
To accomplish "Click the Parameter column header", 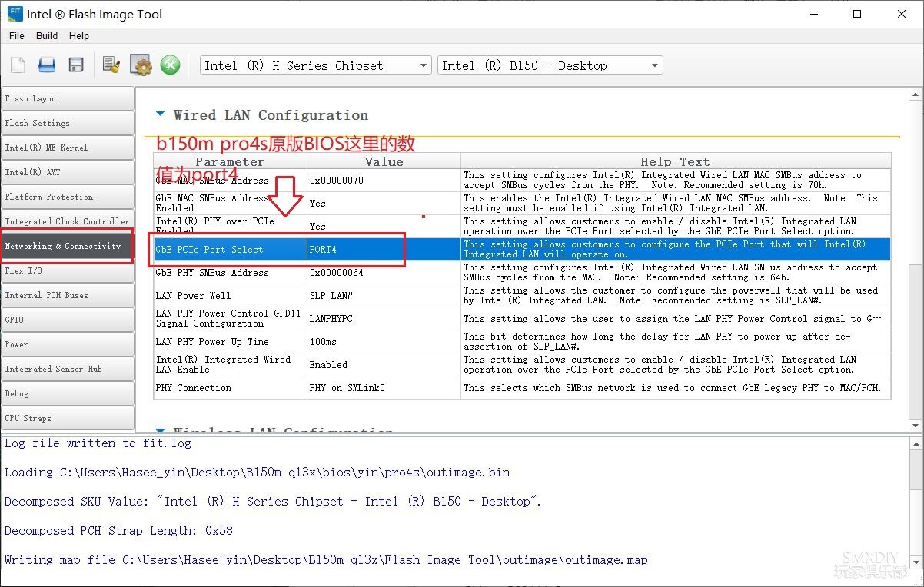I will (230, 161).
